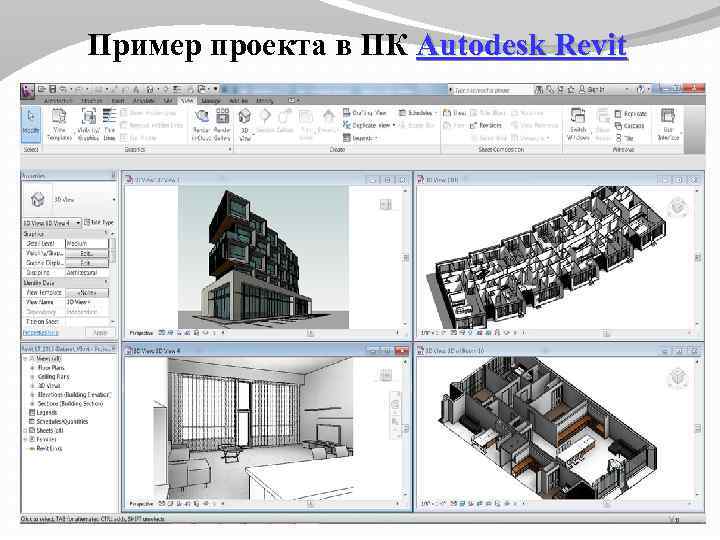Switch to the Add-Ins ribbon tab
This screenshot has width=720, height=540.
(238, 101)
